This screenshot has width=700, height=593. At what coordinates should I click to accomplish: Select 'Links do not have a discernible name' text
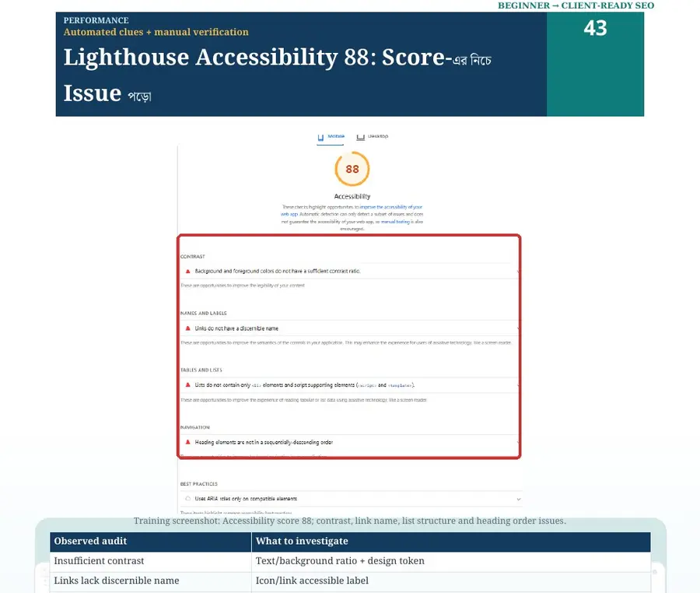(236, 328)
